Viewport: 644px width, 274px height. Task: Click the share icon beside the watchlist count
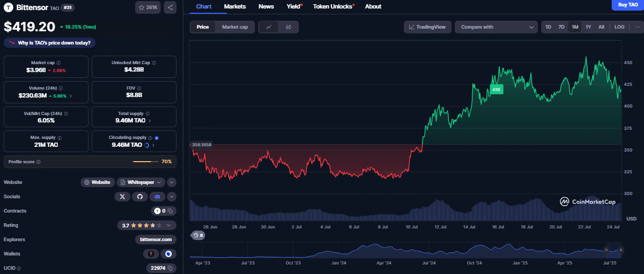coord(170,7)
